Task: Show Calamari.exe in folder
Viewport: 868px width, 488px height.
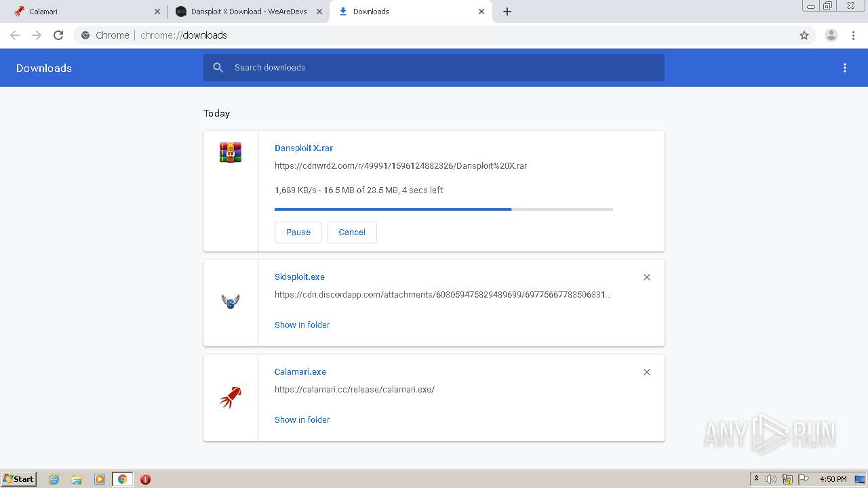Action: (x=302, y=420)
